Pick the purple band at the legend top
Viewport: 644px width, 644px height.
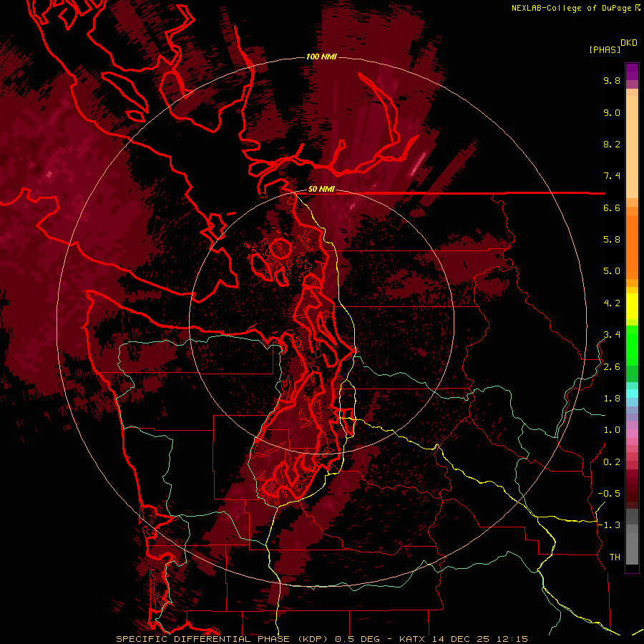pos(632,72)
